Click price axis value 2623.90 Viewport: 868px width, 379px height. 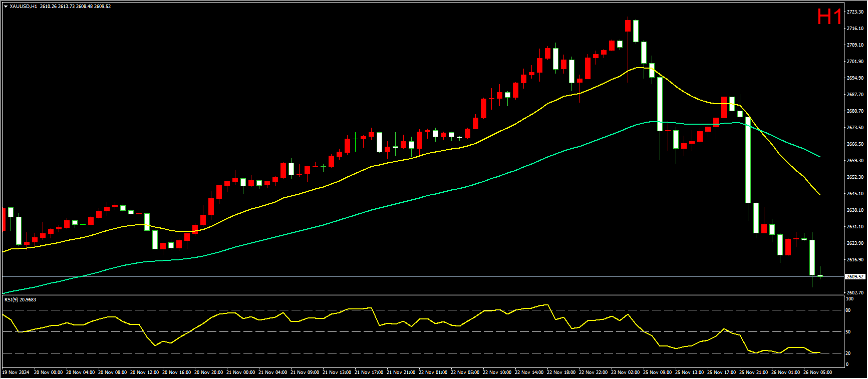click(x=855, y=243)
